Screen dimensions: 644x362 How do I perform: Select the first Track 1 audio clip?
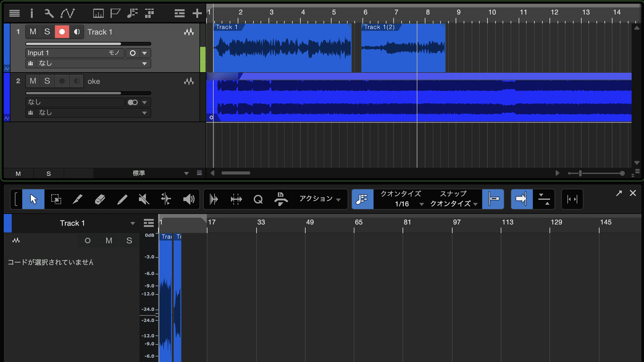282,48
